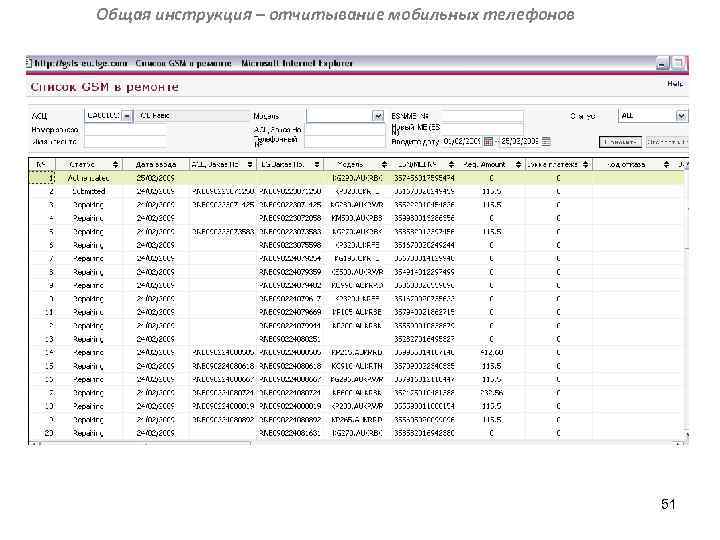Click the Номер заказа input field
720x540 pixels.
coord(125,130)
